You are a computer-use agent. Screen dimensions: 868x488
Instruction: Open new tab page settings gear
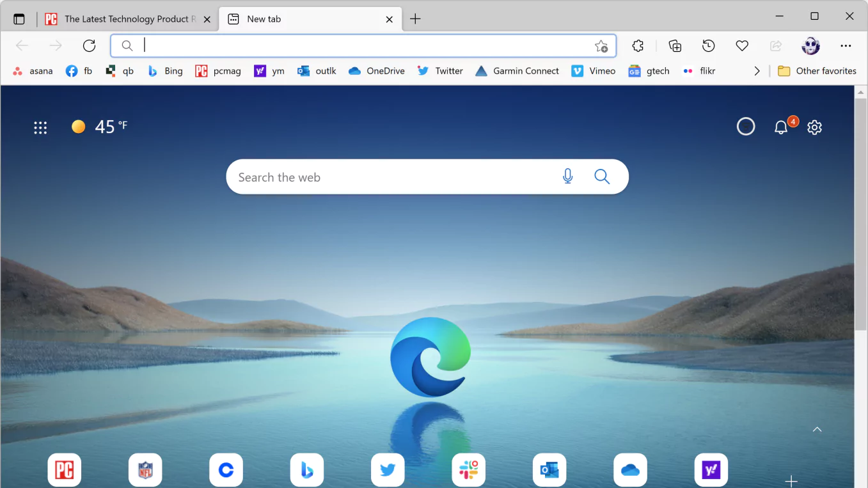(814, 127)
